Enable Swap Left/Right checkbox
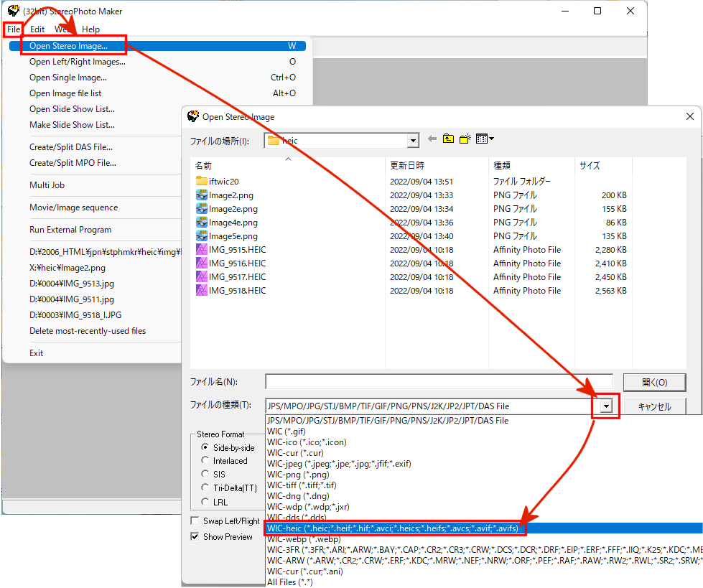 195,521
